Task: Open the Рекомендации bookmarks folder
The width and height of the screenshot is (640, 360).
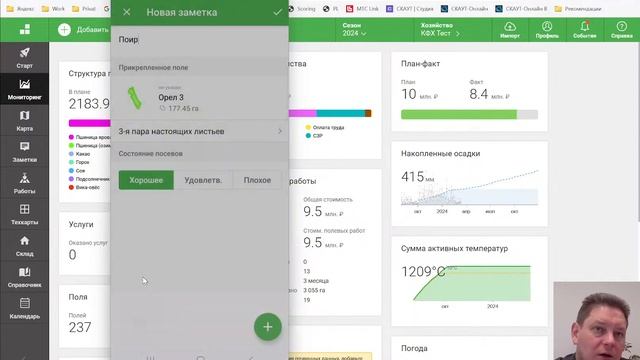Action: pyautogui.click(x=578, y=9)
